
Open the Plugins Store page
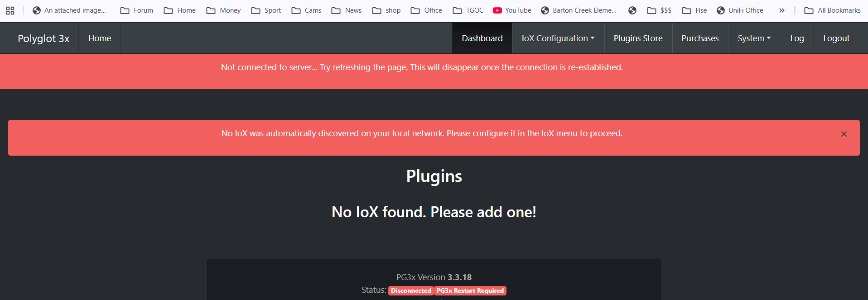coord(638,38)
